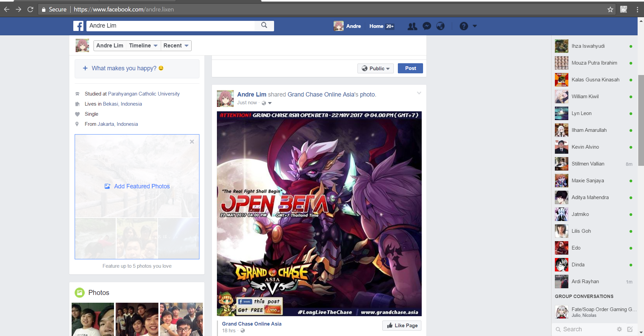Open chat settings gear icon

[x=619, y=329]
